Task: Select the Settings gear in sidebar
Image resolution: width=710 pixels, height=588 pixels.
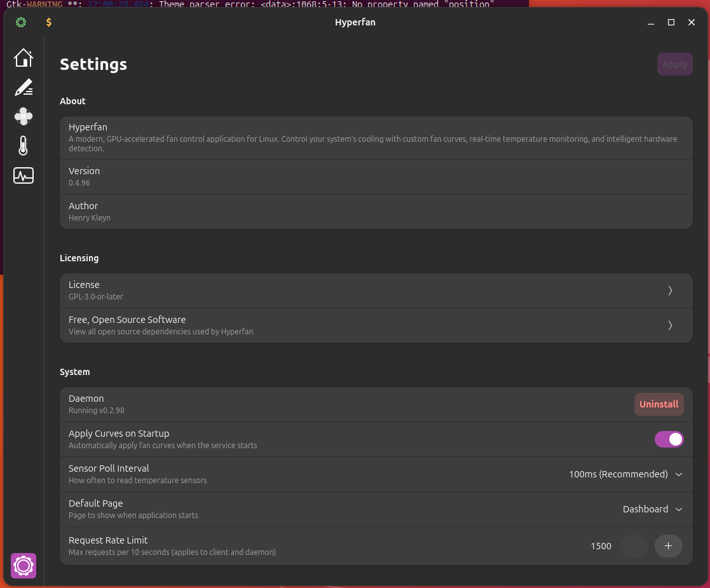Action: point(23,565)
